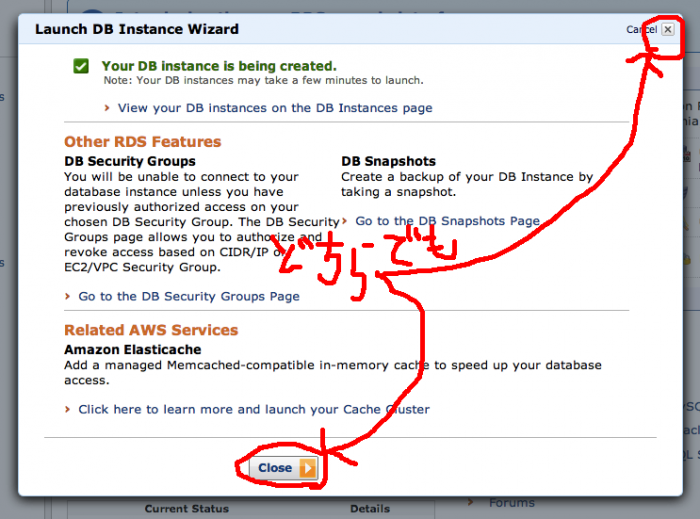Click 'Forums' link in background page
700x519 pixels.
coord(512,503)
